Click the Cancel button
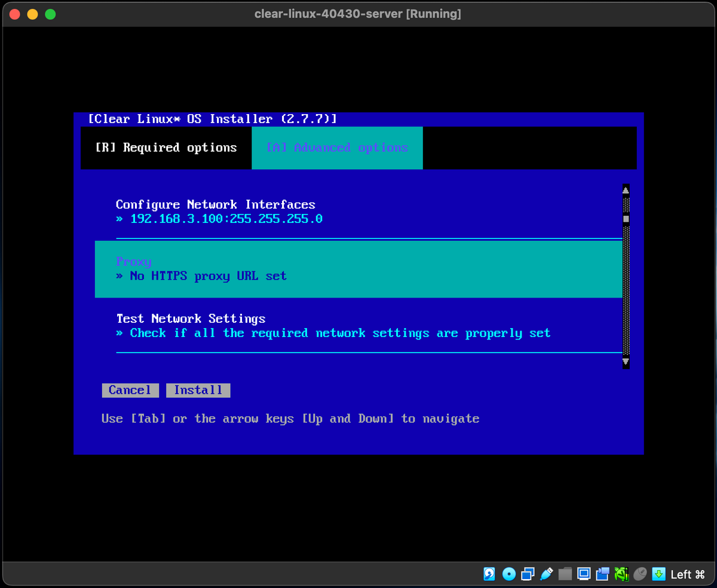Viewport: 717px width, 588px height. [130, 390]
